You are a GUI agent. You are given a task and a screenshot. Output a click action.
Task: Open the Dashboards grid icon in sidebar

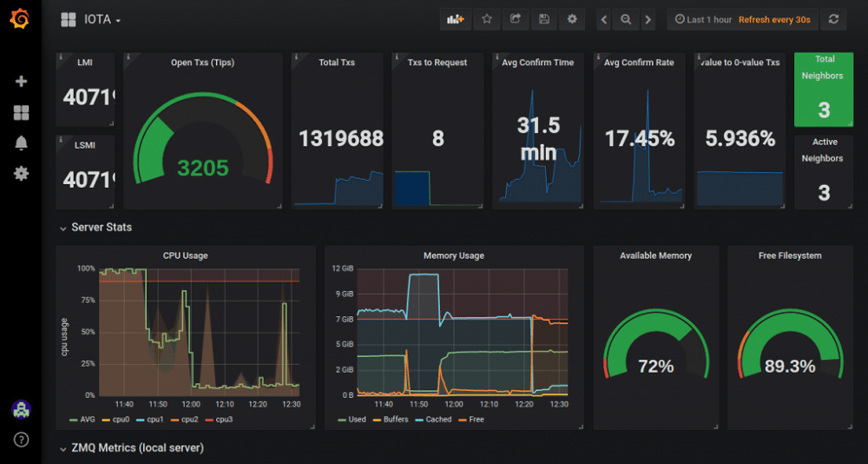click(21, 113)
